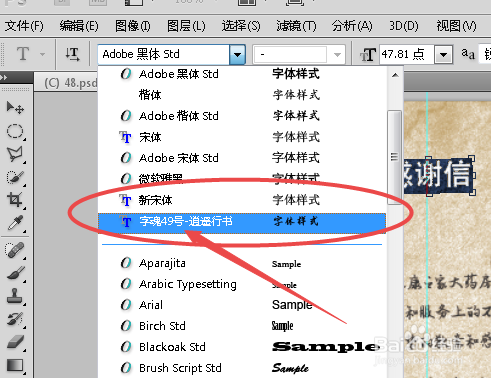Image resolution: width=491 pixels, height=378 pixels.
Task: Open the 选择(S) menu
Action: [x=241, y=26]
